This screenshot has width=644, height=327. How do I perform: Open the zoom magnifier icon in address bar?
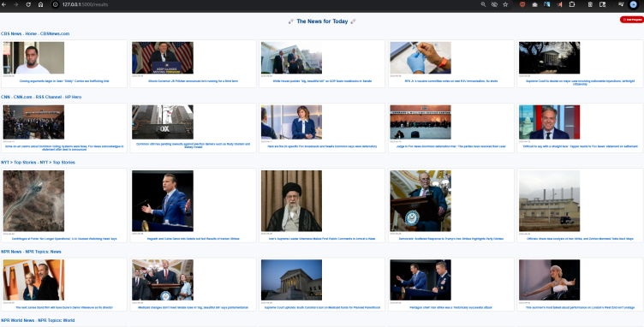(483, 4)
